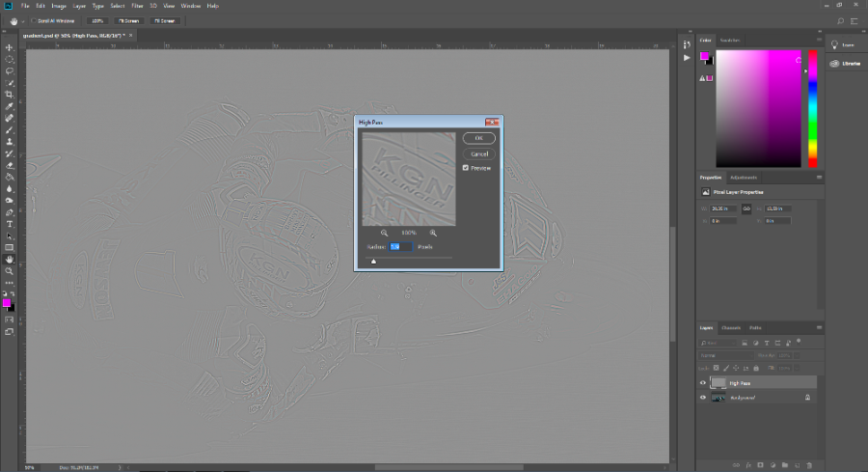This screenshot has height=472, width=868.
Task: Cancel the High Pass dialog
Action: click(478, 154)
